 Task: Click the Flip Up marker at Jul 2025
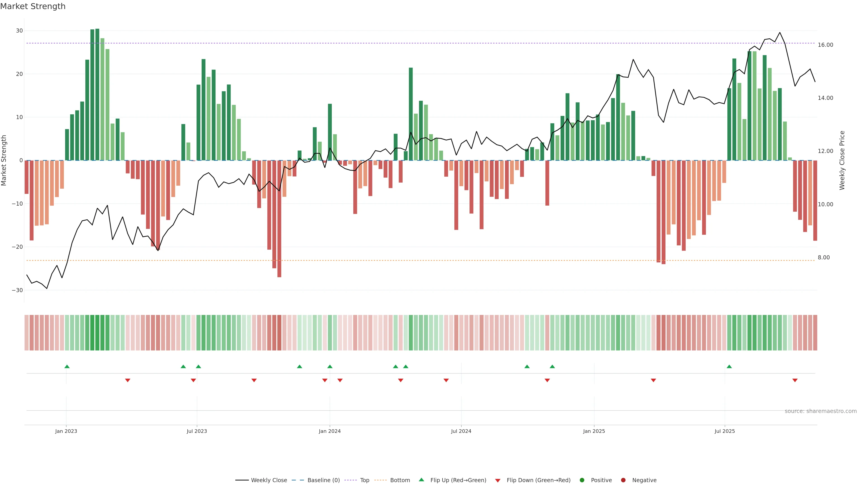(729, 366)
